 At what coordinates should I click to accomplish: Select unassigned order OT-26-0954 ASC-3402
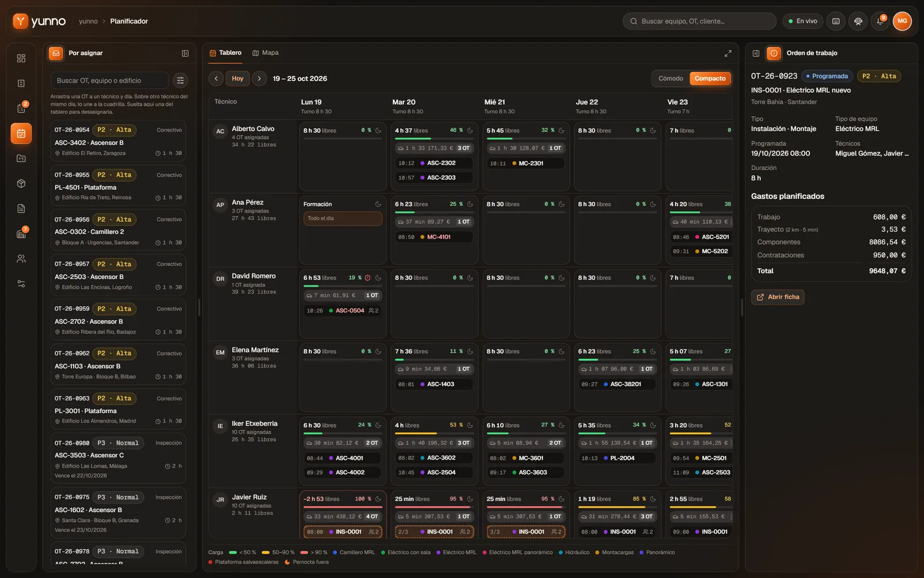(118, 142)
